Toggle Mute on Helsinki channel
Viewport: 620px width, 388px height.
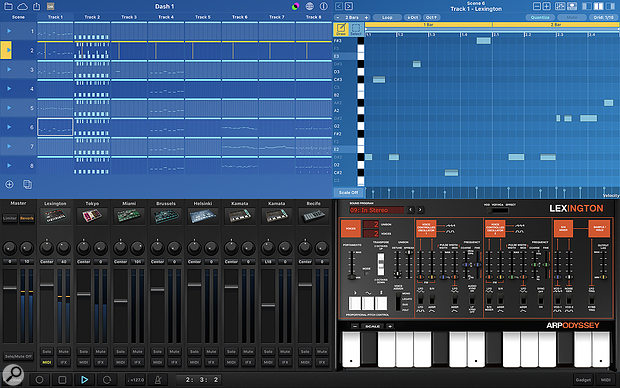[211, 351]
